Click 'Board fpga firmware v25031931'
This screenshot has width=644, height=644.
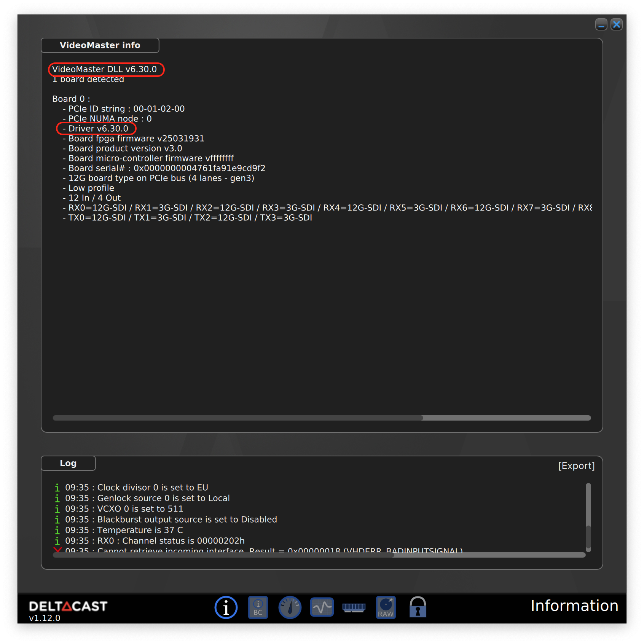[134, 139]
